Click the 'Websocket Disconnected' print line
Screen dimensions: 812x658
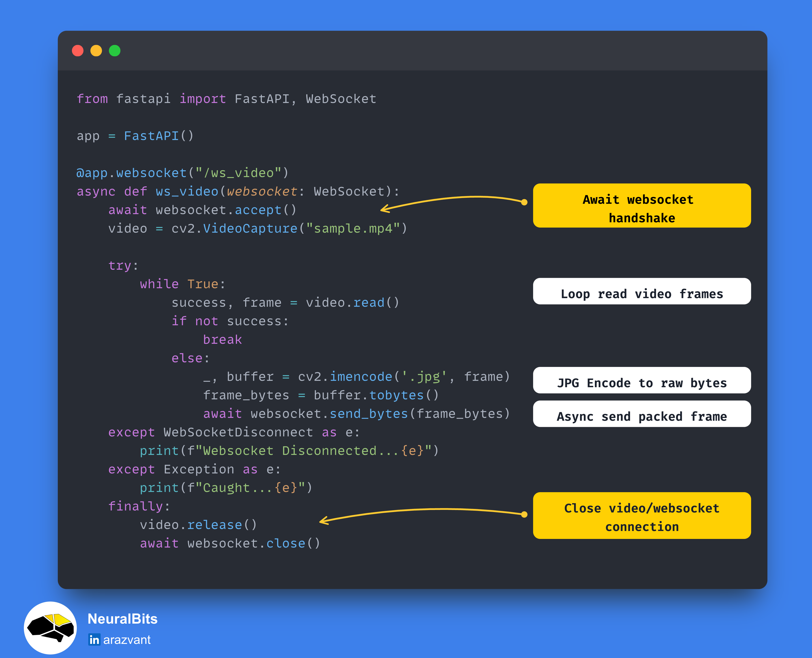click(x=289, y=451)
